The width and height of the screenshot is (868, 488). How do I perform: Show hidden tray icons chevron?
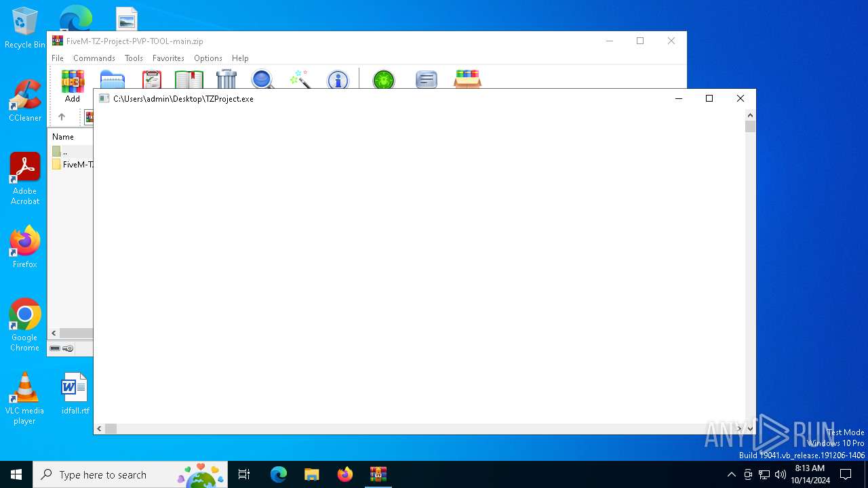point(731,474)
